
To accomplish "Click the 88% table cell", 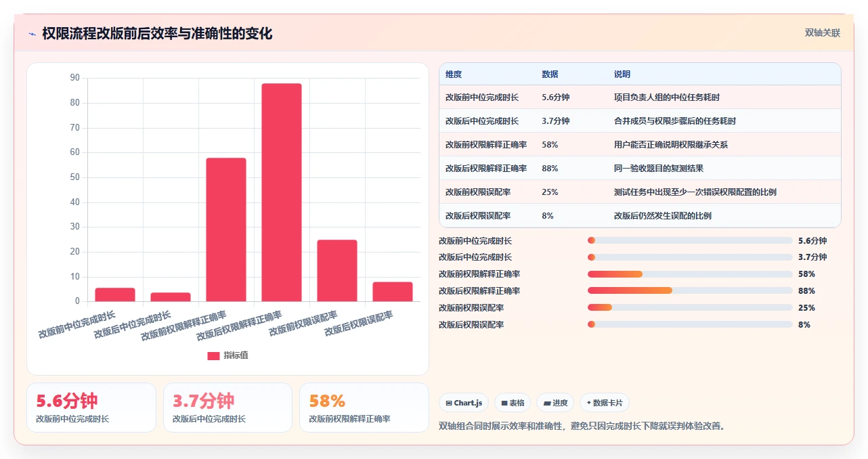I will (550, 169).
